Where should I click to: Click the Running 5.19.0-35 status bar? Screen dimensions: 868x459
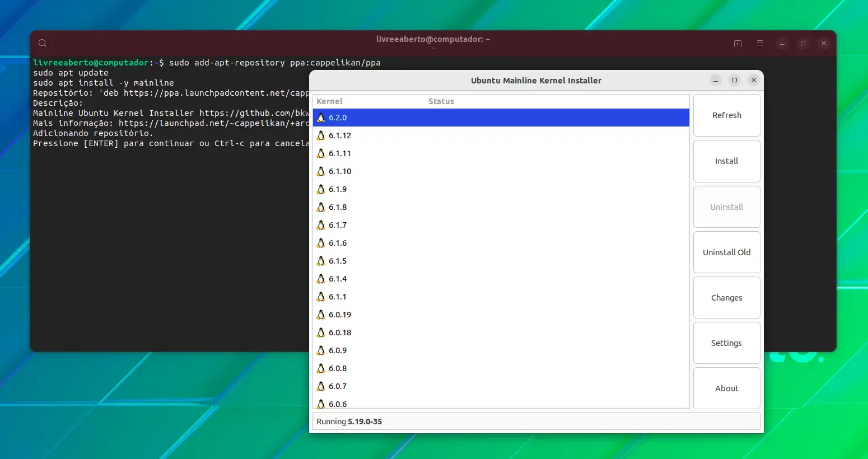(536, 421)
